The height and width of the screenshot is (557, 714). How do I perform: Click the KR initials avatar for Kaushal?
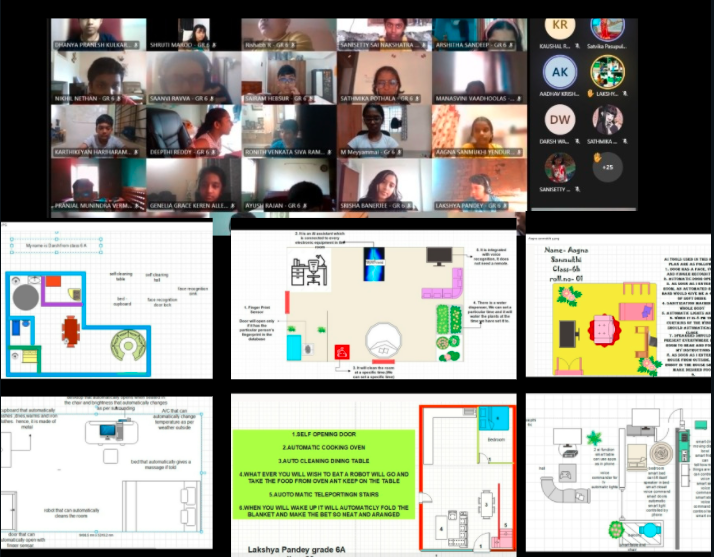coord(559,26)
